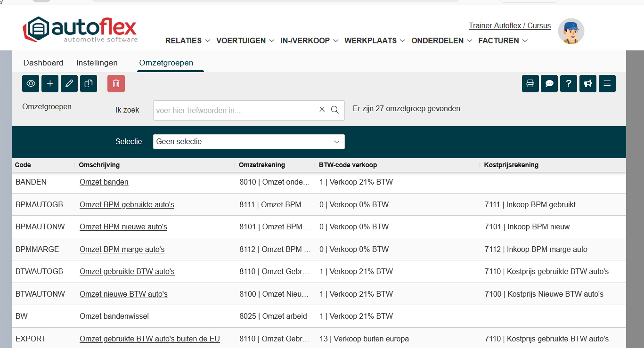Click the question mark help icon
Screen dimensions: 644x348
click(569, 84)
